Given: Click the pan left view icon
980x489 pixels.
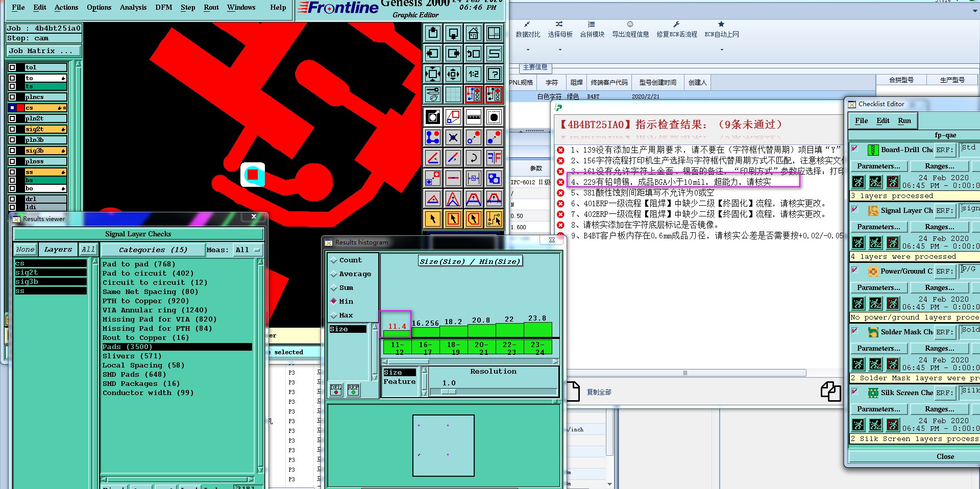Looking at the screenshot, I should (433, 54).
